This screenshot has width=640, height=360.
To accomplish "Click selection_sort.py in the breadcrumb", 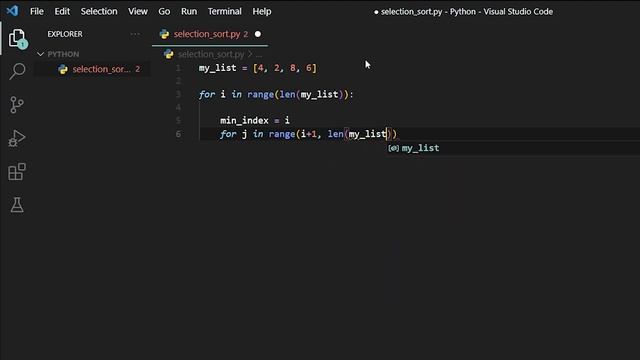I will pyautogui.click(x=211, y=54).
